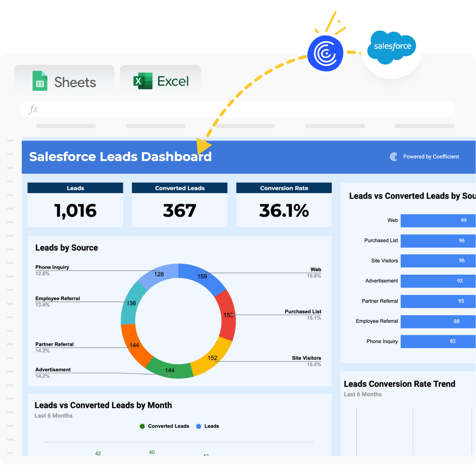Click into the formula bar field
Image resolution: width=476 pixels, height=465 pixels.
[238, 109]
